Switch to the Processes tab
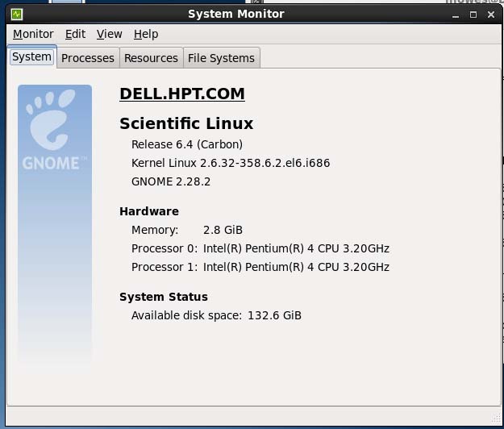Screen dimensions: 504x429 [x=88, y=58]
